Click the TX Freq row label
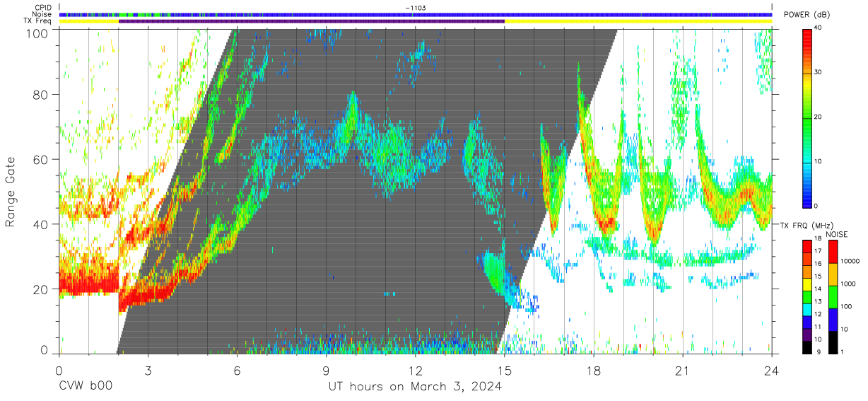 [36, 21]
